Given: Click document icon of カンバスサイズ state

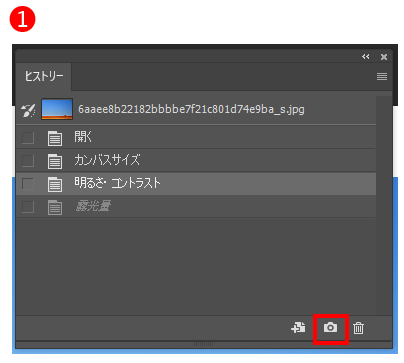Looking at the screenshot, I should (55, 161).
